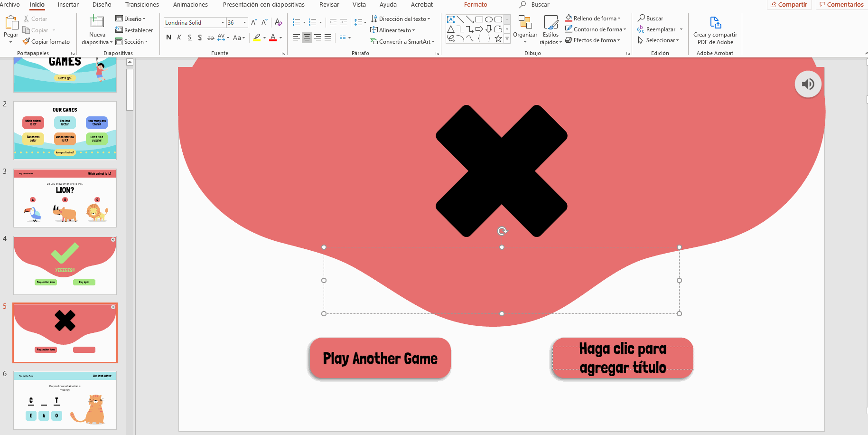Click the text box shape in the gallery
Screen dimensions: 868x435
click(x=451, y=19)
